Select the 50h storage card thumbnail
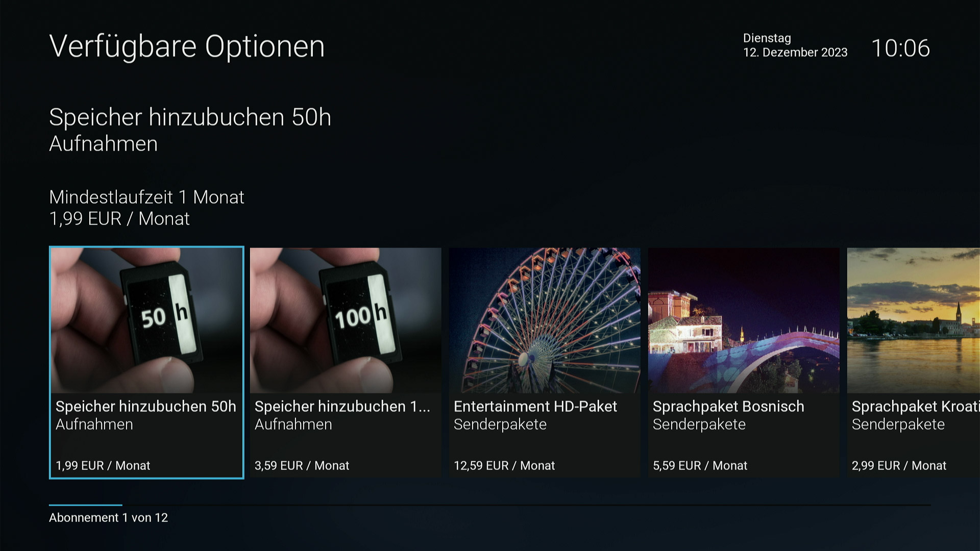 tap(146, 320)
